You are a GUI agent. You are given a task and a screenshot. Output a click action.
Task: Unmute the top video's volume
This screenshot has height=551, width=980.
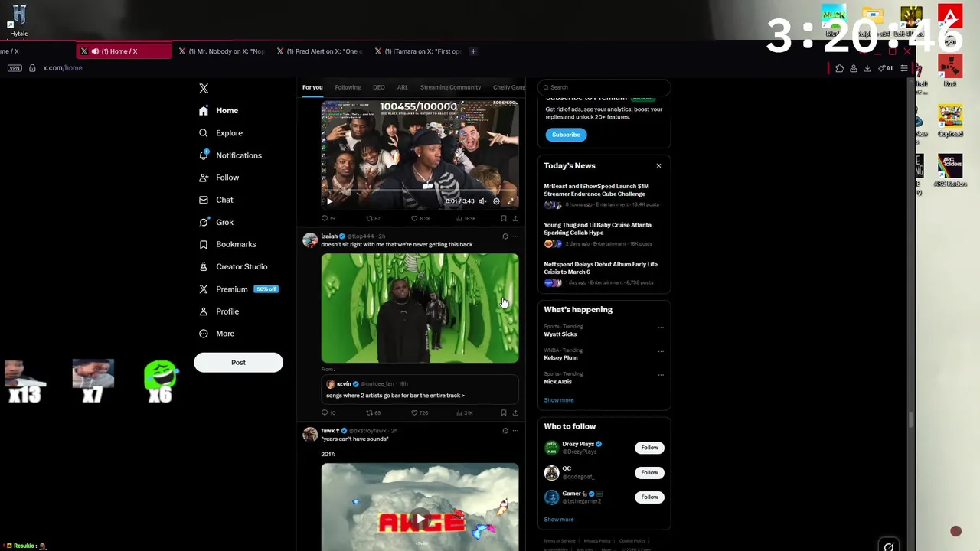(482, 201)
